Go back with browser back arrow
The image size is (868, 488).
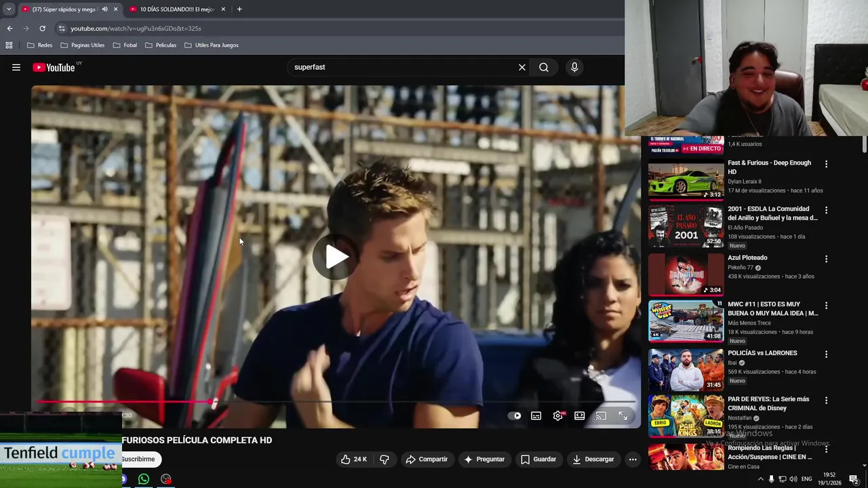tap(9, 28)
